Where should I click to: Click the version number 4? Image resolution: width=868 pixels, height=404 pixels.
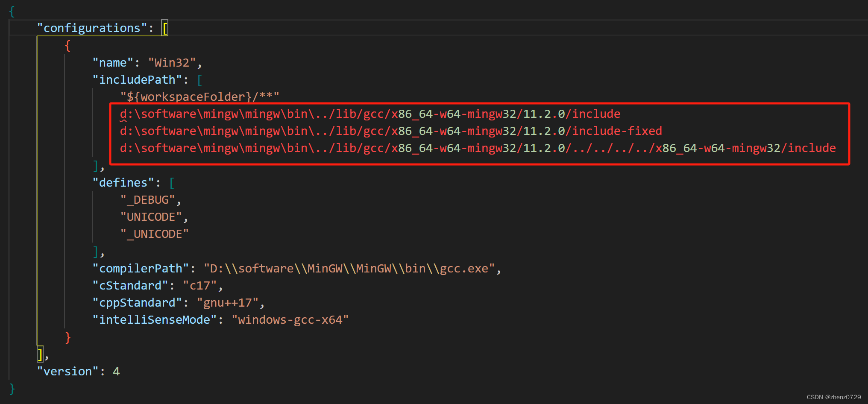(x=116, y=372)
